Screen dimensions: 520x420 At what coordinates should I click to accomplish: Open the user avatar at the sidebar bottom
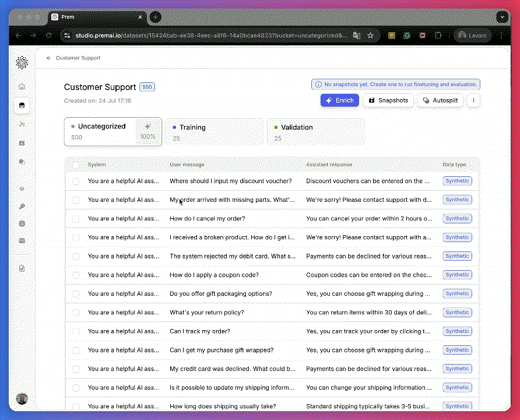click(22, 399)
